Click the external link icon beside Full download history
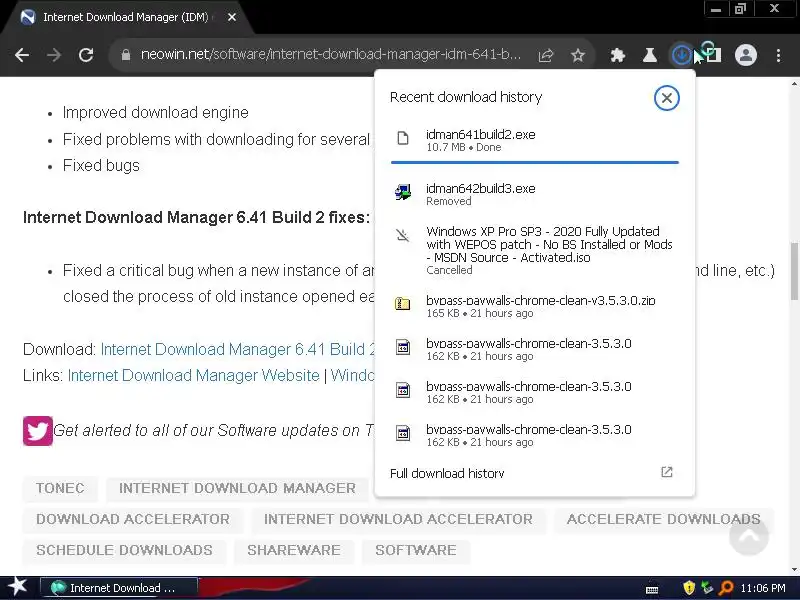 point(666,472)
